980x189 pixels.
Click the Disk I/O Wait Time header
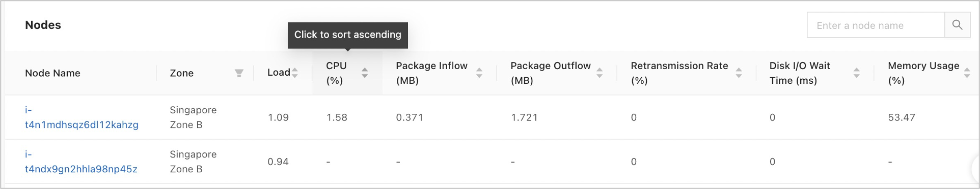pos(800,73)
